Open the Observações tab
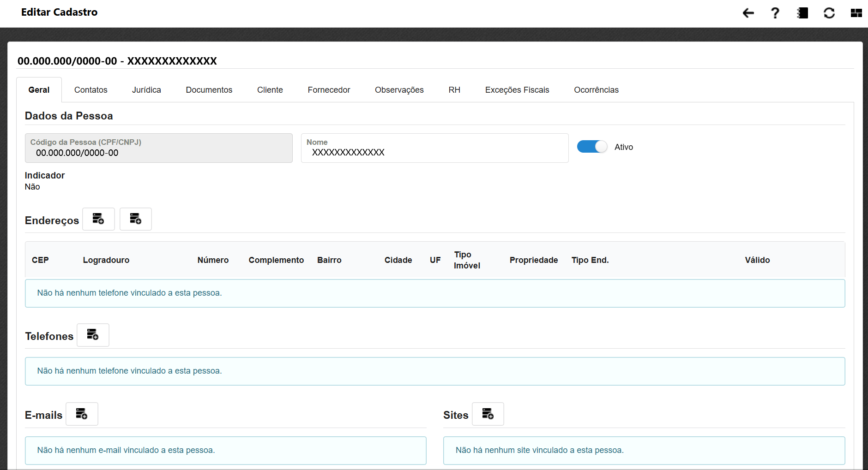Image resolution: width=868 pixels, height=470 pixels. [x=399, y=90]
